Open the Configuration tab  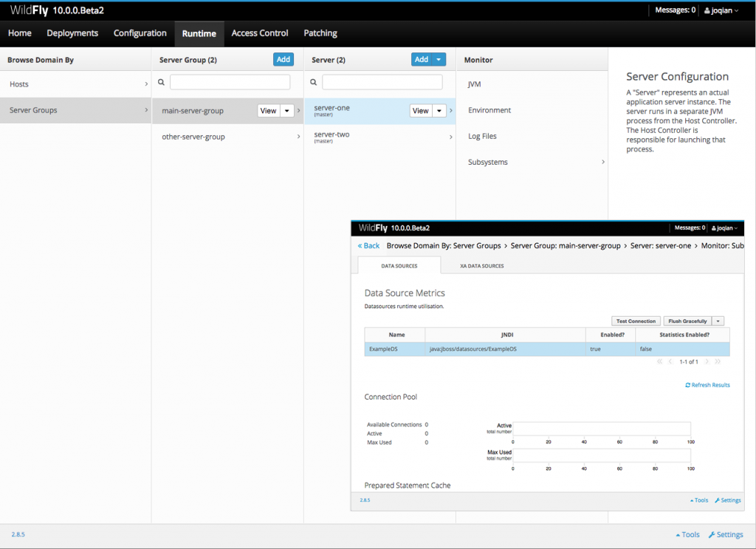140,33
